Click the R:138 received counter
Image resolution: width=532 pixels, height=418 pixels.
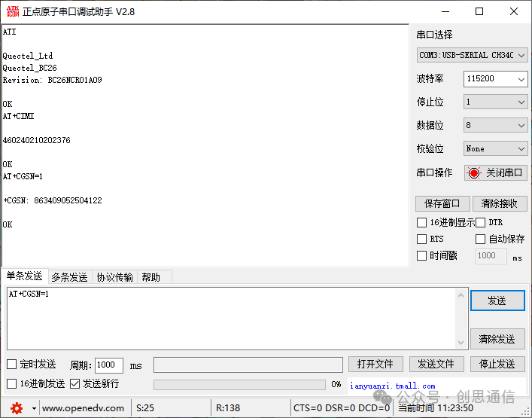(x=228, y=407)
